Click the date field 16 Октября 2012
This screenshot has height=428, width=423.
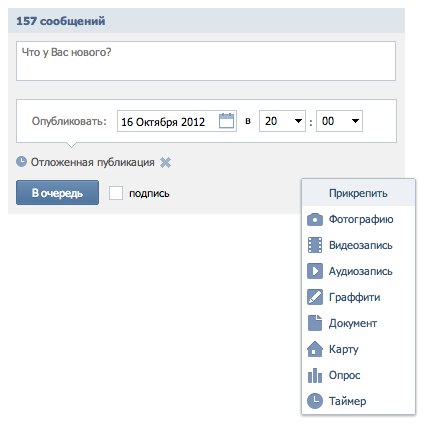coord(177,121)
